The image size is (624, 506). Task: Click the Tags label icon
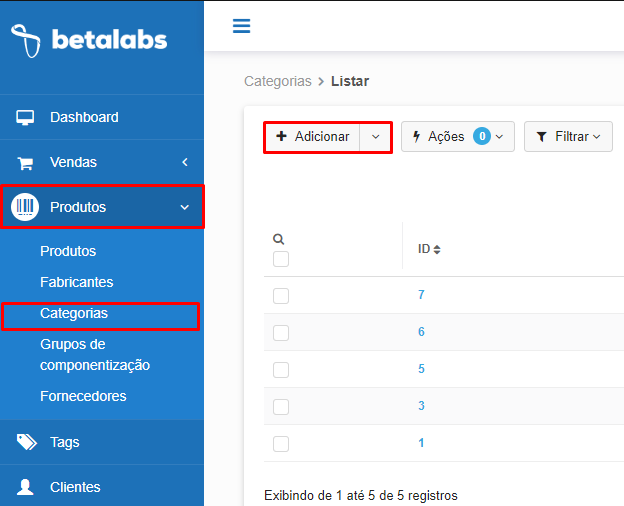pos(26,442)
